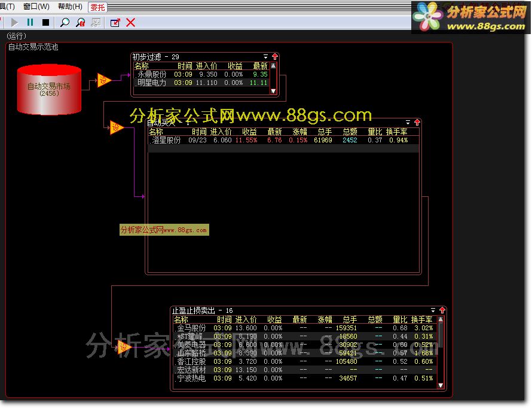Select 美菱电器 row in sell list
Image resolution: width=532 pixels, height=408 pixels.
pos(305,345)
